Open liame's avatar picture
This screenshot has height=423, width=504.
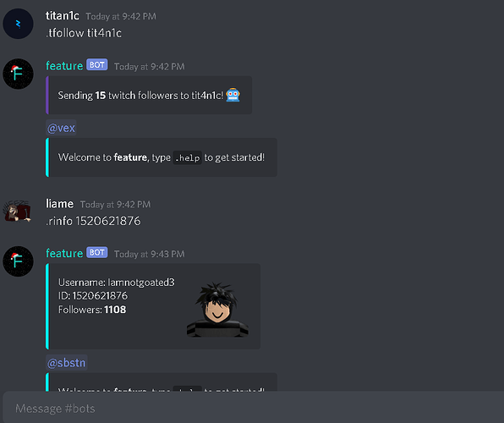tap(18, 211)
